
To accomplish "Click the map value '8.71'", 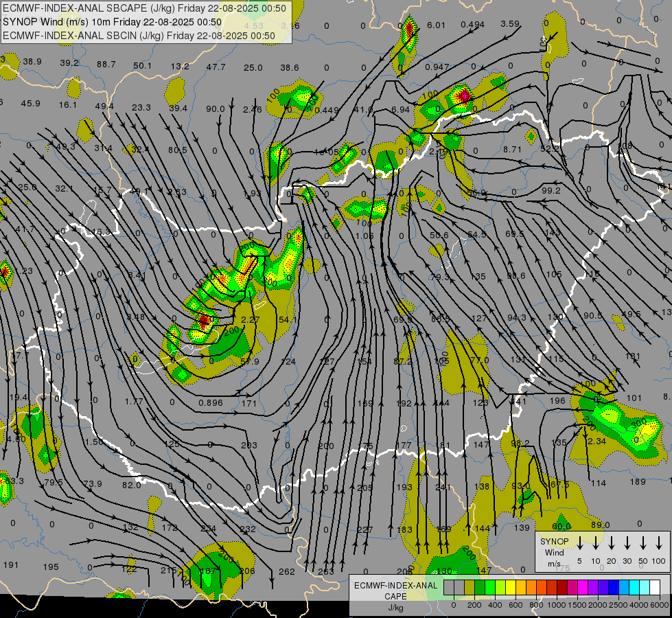I will pyautogui.click(x=512, y=149).
